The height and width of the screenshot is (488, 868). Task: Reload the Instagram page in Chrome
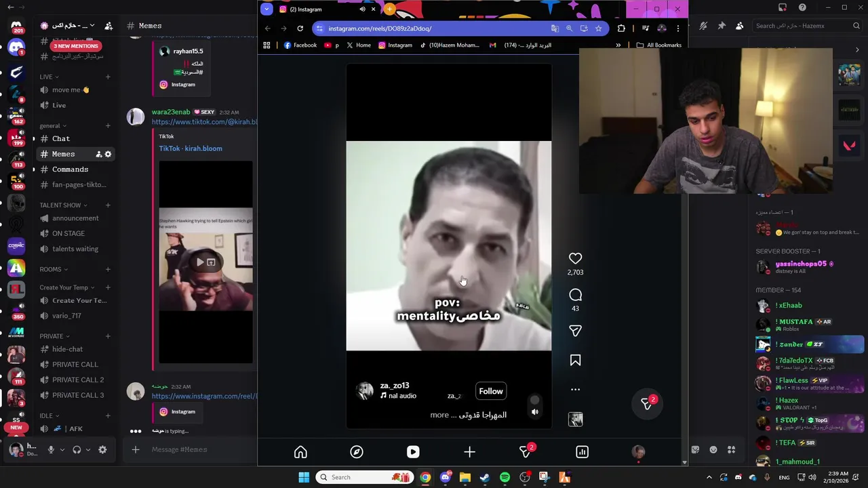pyautogui.click(x=300, y=28)
